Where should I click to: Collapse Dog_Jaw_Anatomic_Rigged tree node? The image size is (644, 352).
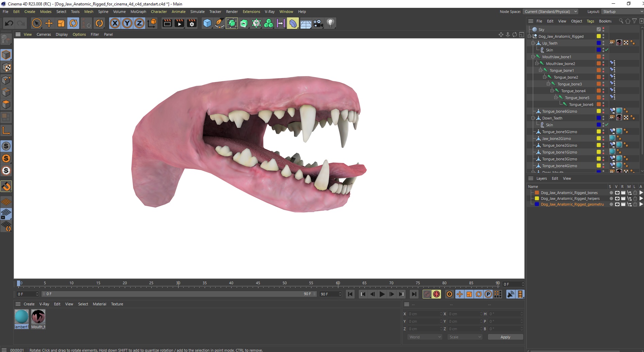click(x=529, y=36)
